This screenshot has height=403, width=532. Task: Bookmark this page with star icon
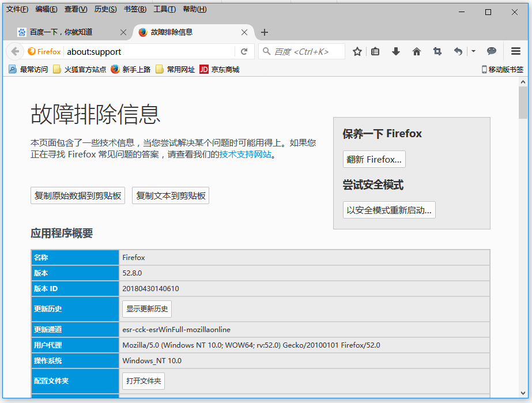click(357, 51)
